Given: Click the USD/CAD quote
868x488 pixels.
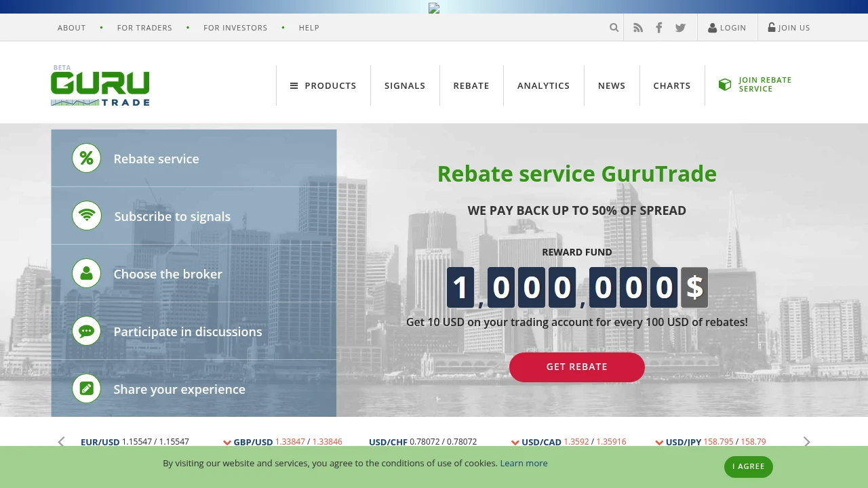Looking at the screenshot, I should tap(569, 442).
